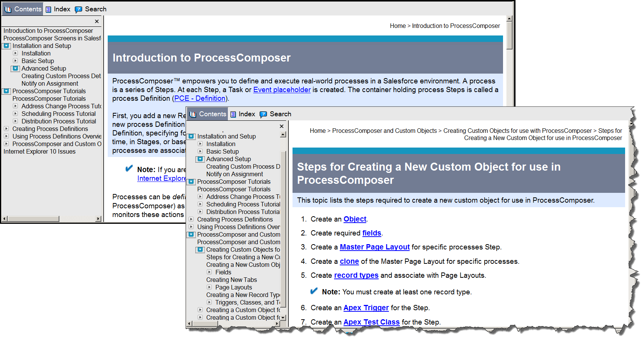This screenshot has width=644, height=337.
Task: Expand the Basic Setup node in the back window
Action: [x=15, y=61]
